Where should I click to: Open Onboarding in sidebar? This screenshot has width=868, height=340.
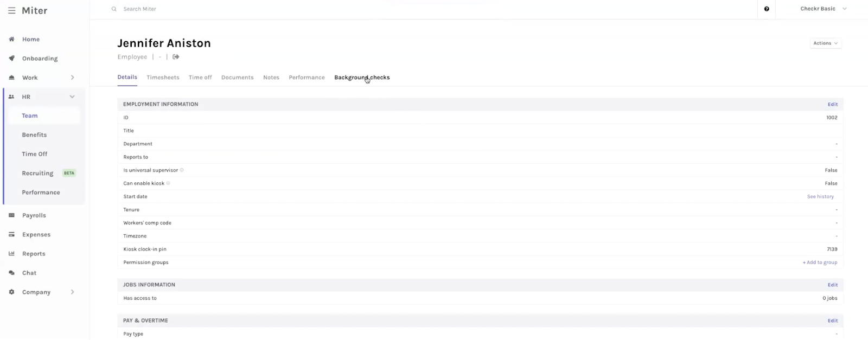tap(40, 59)
